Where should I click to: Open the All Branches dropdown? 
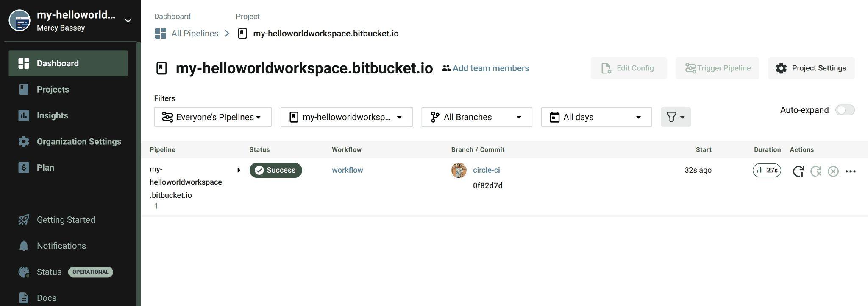click(477, 117)
